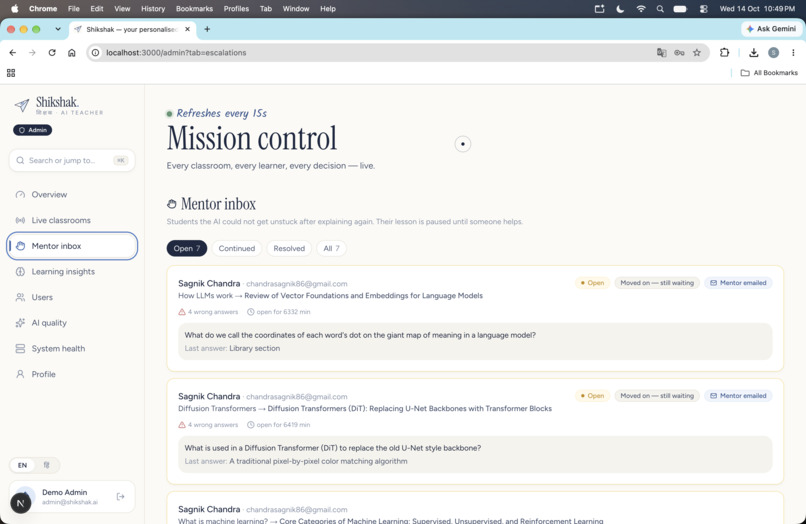Open the Chrome extensions puzzle icon
Screen dimensions: 806x524
coord(724,52)
